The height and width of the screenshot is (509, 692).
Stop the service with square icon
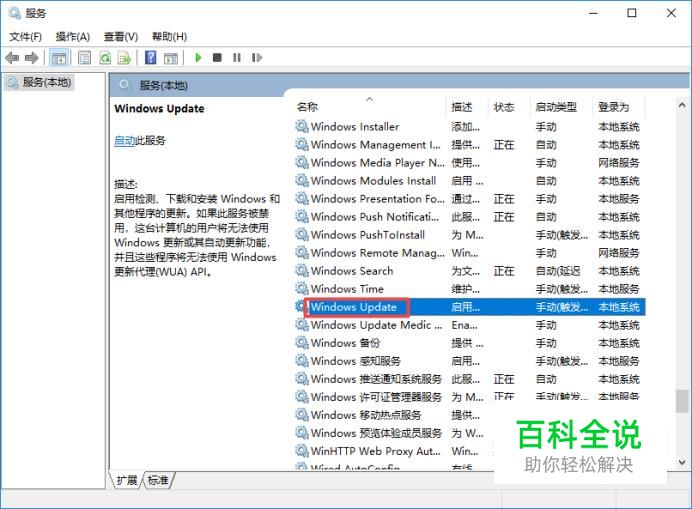pos(217,57)
